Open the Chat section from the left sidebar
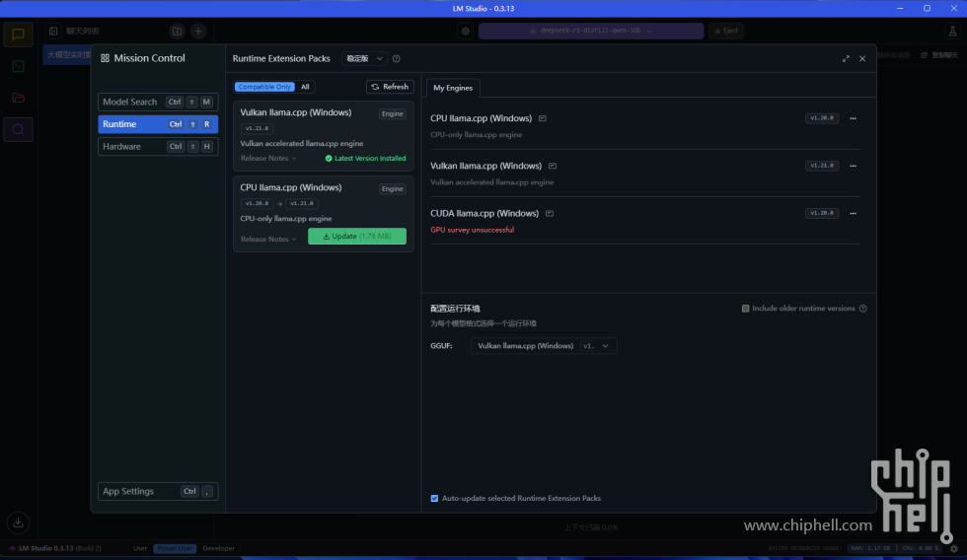The width and height of the screenshot is (967, 560). pyautogui.click(x=18, y=35)
